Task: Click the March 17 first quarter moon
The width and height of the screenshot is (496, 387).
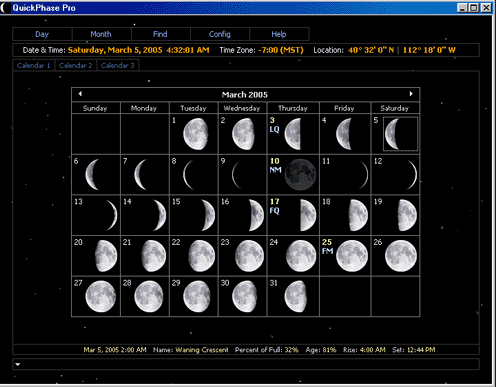Action: [x=308, y=215]
